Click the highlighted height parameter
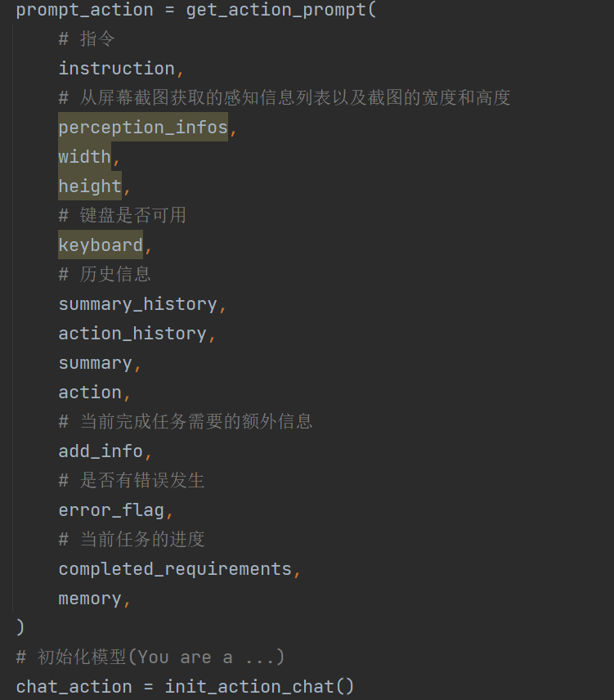 click(90, 186)
